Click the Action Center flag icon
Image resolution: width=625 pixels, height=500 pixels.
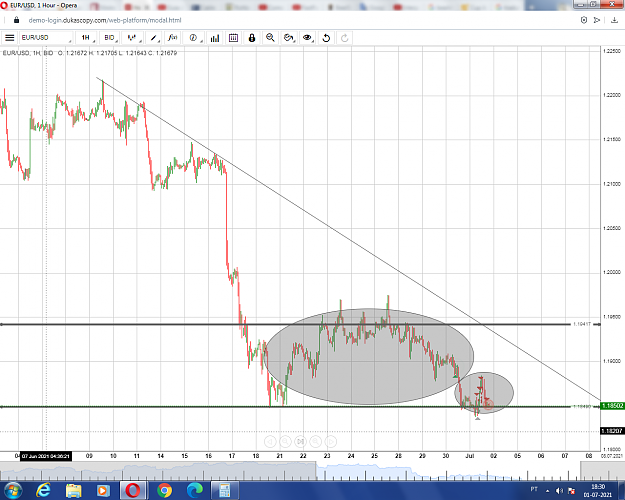[x=571, y=491]
